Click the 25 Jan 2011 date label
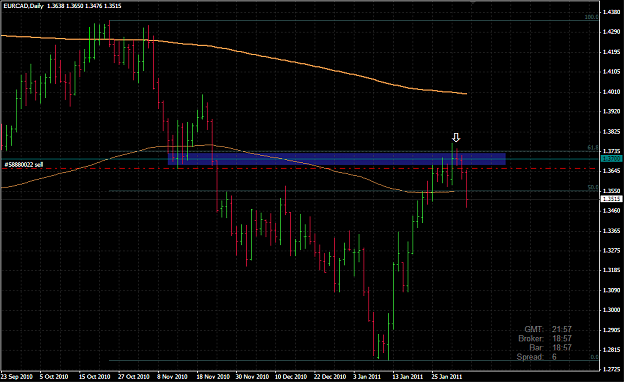This screenshot has width=625, height=383. pos(446,377)
